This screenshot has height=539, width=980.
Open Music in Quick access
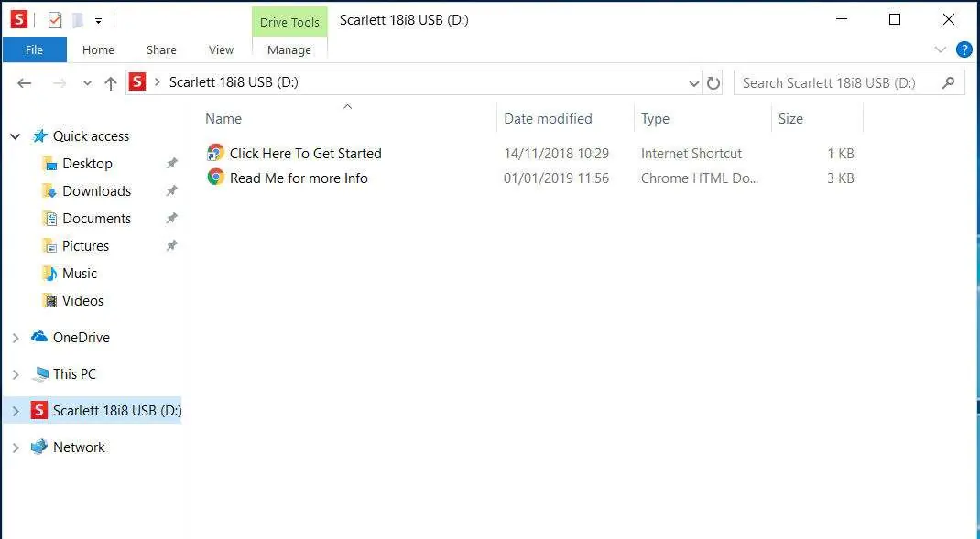coord(80,274)
